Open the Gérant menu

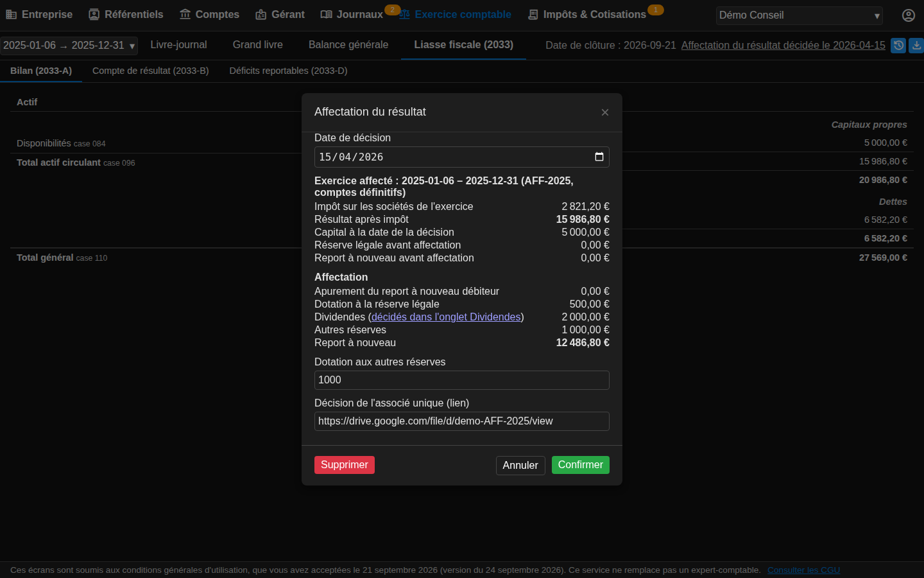coord(280,14)
